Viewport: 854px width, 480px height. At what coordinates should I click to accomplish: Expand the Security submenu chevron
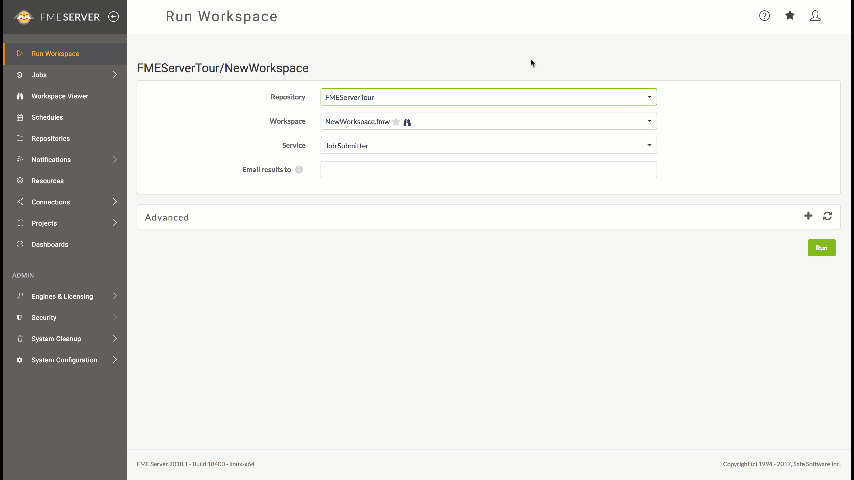(x=115, y=317)
